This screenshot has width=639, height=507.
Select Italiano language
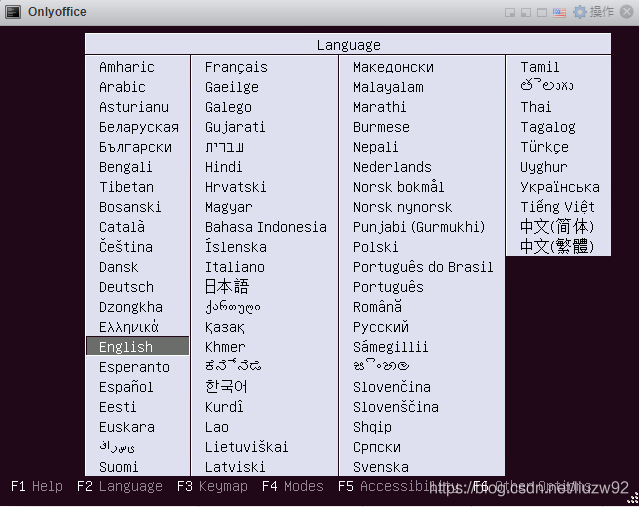click(235, 267)
